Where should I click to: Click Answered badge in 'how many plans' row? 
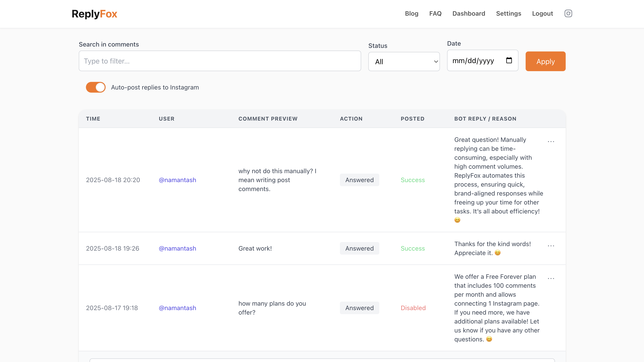(359, 308)
